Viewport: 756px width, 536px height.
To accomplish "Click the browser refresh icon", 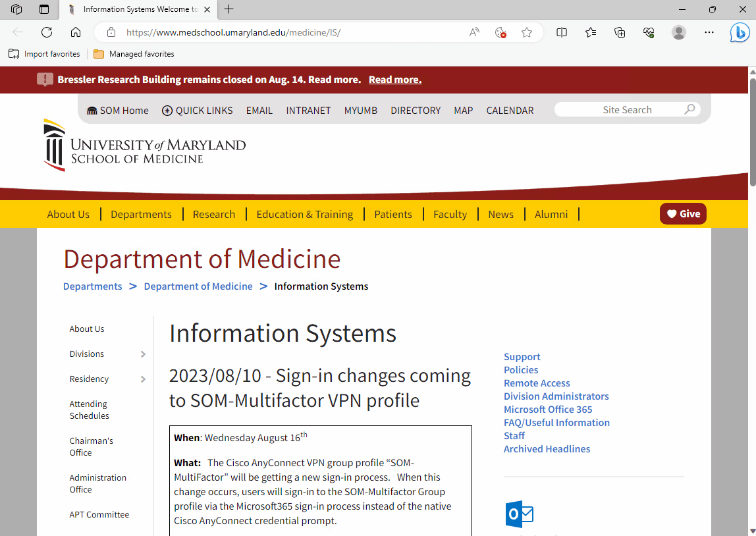I will tap(47, 32).
